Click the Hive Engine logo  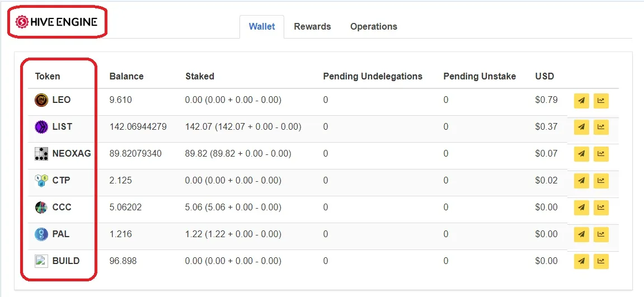[x=57, y=21]
